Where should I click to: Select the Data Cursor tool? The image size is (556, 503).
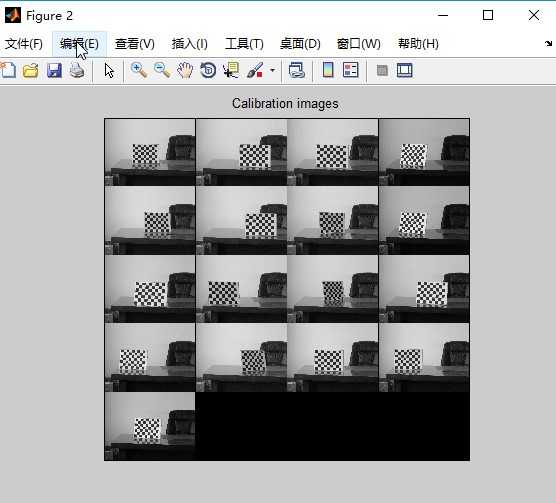pyautogui.click(x=231, y=70)
